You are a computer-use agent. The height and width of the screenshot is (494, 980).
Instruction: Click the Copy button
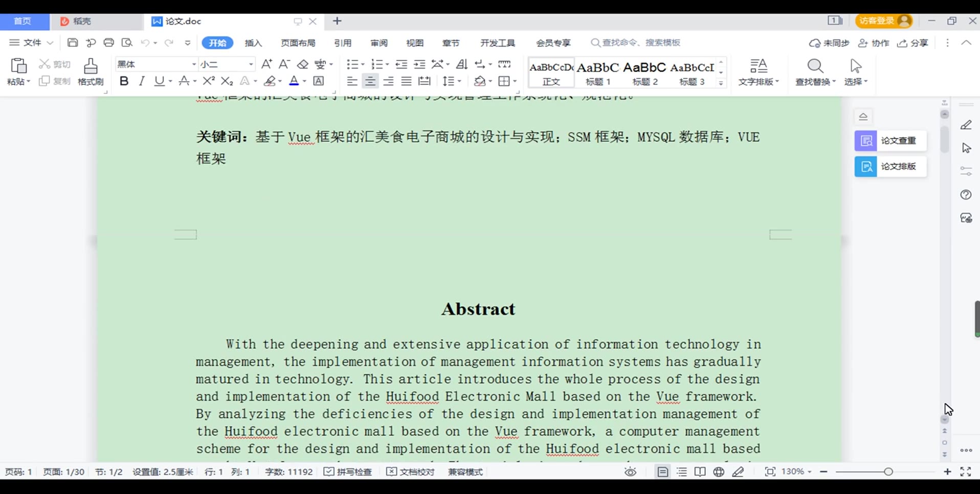[55, 81]
